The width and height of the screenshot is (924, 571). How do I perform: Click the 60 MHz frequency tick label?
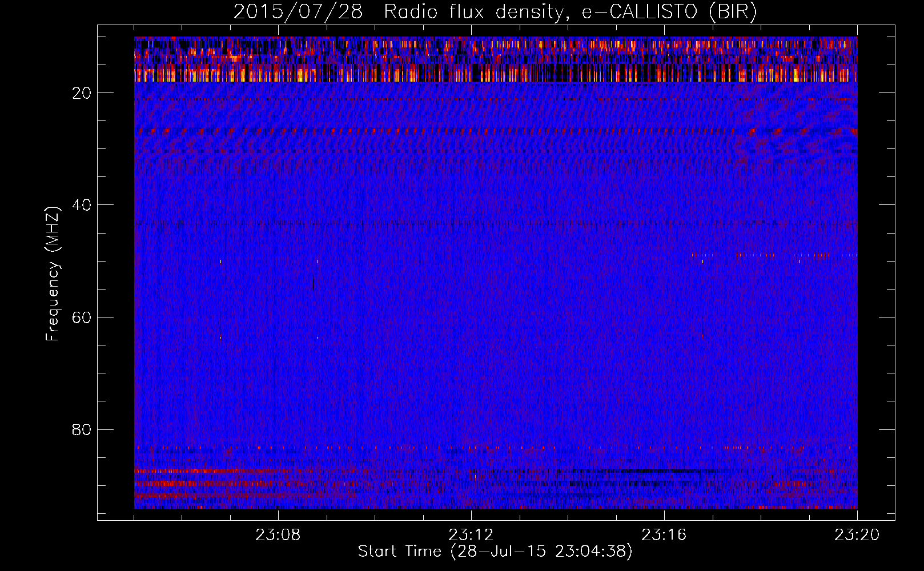82,317
